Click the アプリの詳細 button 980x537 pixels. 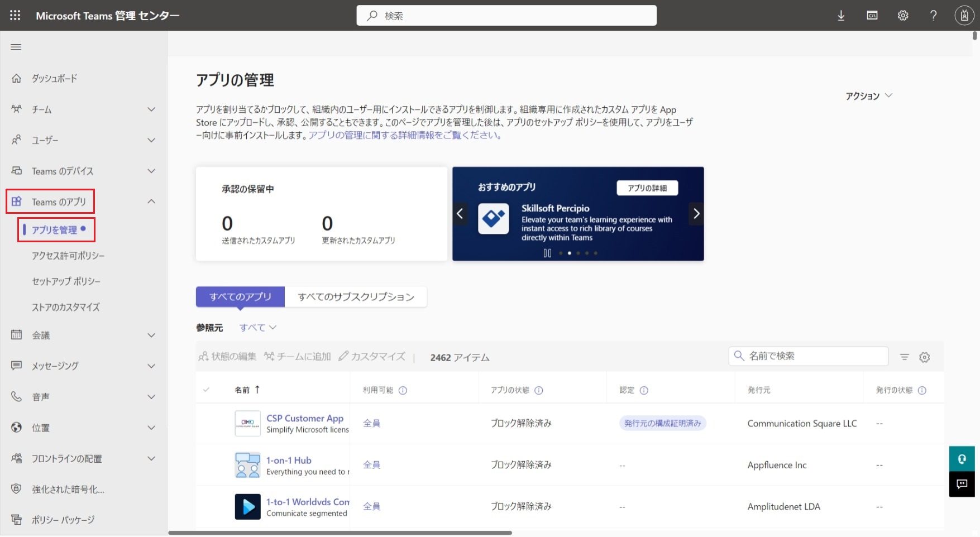pos(647,188)
